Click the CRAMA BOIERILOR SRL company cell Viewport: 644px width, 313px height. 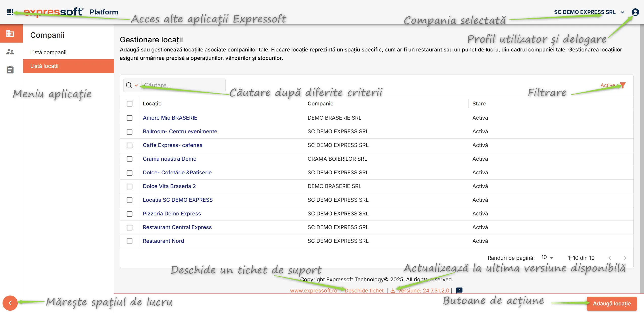pyautogui.click(x=337, y=159)
